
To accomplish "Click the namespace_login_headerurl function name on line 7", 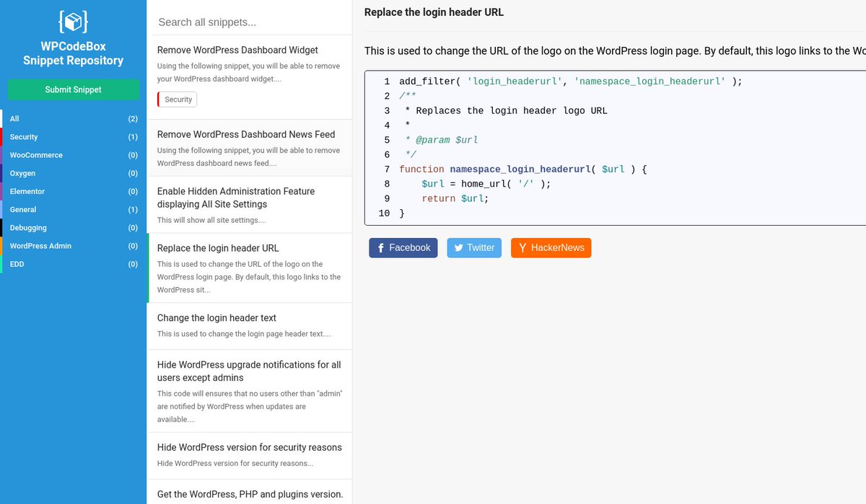I will click(x=520, y=169).
